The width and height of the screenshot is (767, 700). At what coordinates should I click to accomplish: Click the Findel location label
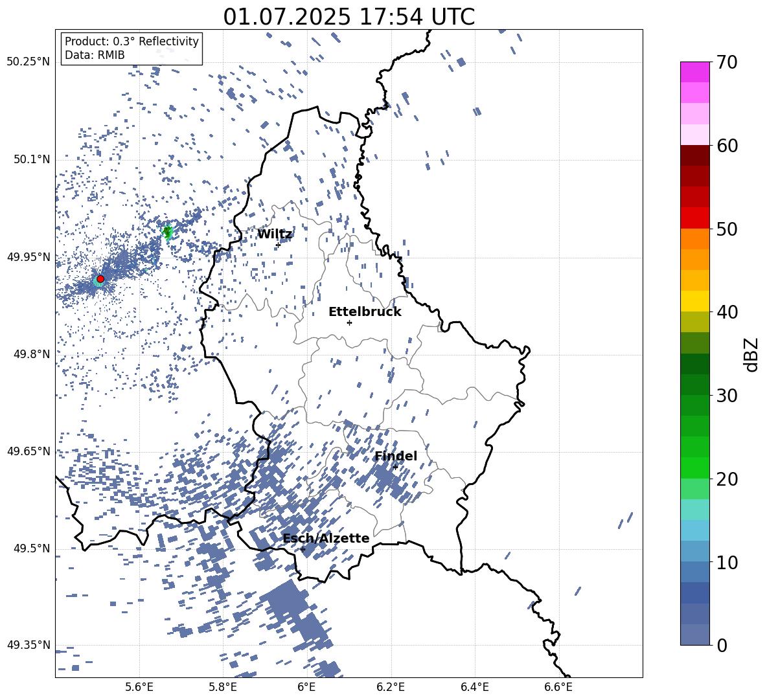[396, 456]
